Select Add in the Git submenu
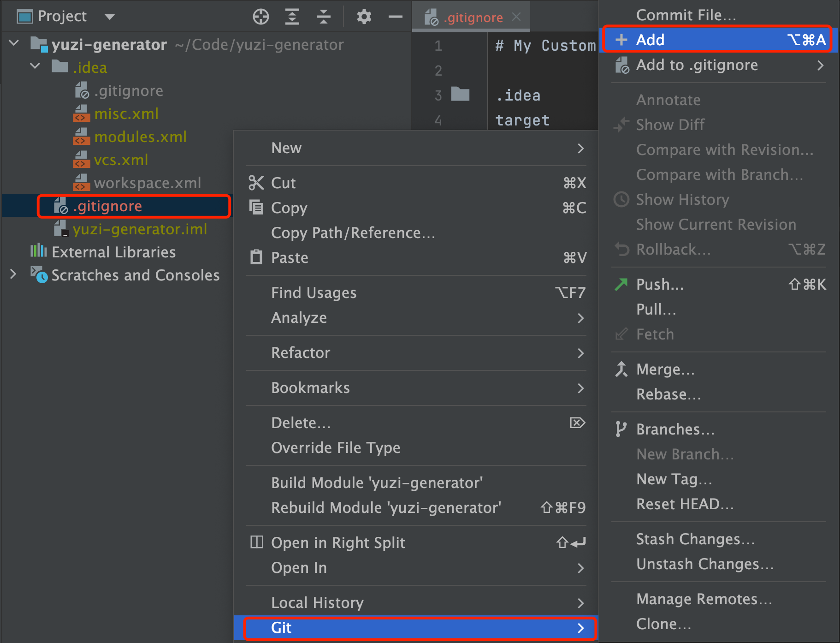 click(717, 40)
